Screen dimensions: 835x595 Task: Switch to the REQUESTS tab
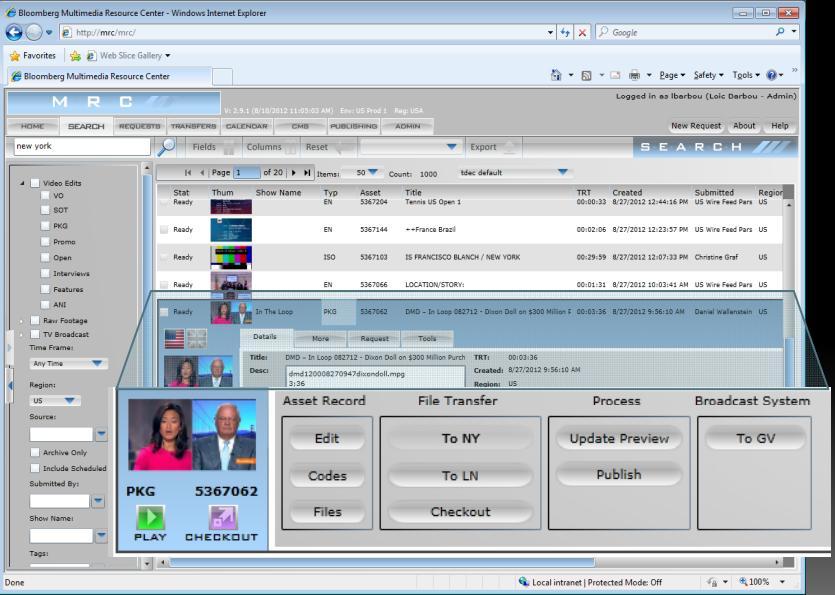[x=140, y=126]
